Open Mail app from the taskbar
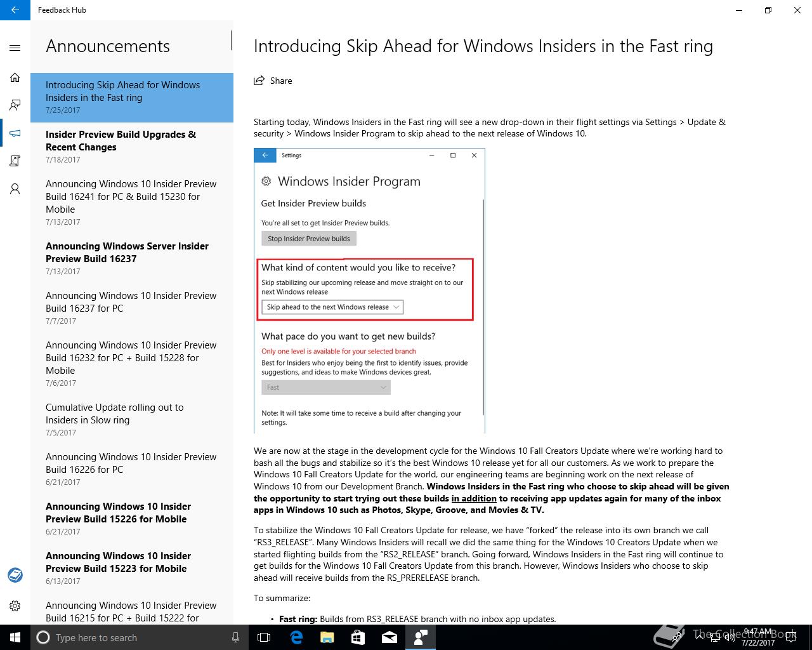 (x=389, y=637)
